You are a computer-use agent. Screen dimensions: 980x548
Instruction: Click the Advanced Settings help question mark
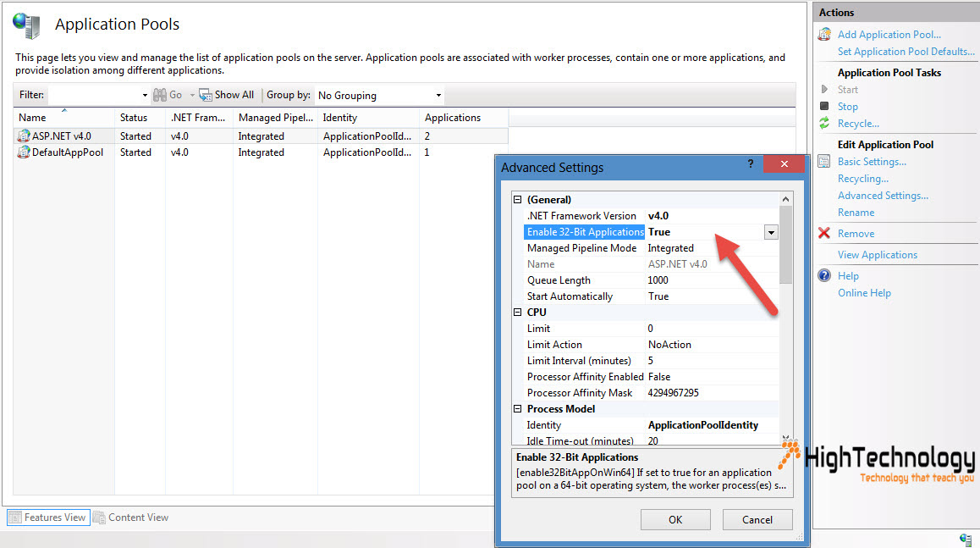click(751, 164)
